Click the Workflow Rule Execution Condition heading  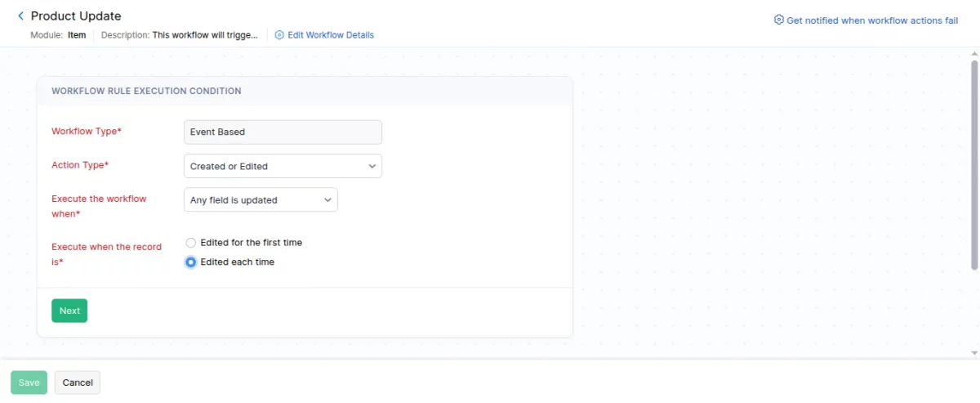pyautogui.click(x=146, y=91)
